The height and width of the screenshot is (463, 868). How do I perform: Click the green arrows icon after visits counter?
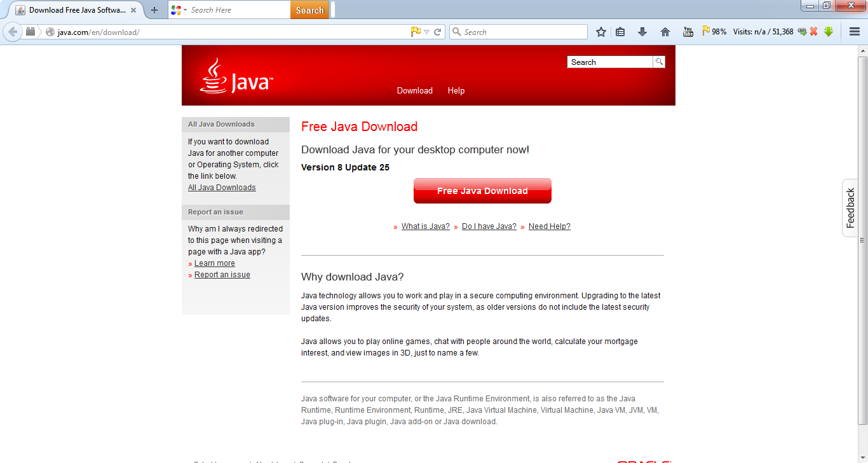[x=802, y=32]
